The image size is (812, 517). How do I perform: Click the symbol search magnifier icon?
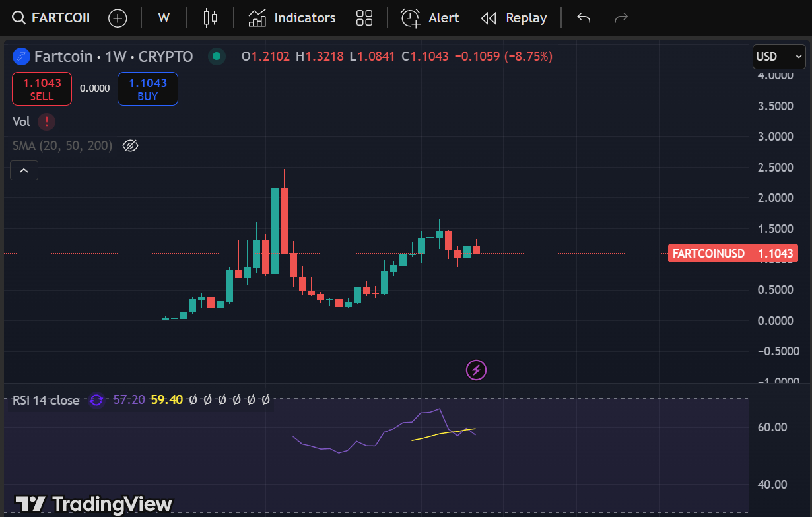pyautogui.click(x=20, y=18)
